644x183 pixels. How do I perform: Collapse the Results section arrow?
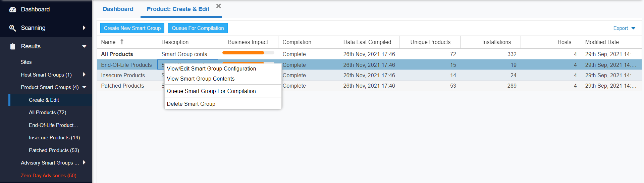click(x=84, y=46)
